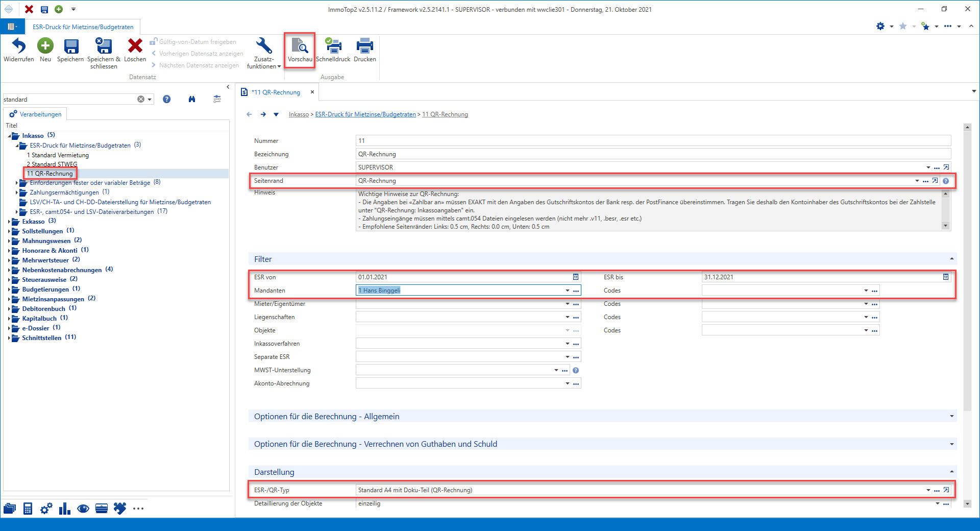Click the main form vertical scrollbar

pyautogui.click(x=967, y=271)
